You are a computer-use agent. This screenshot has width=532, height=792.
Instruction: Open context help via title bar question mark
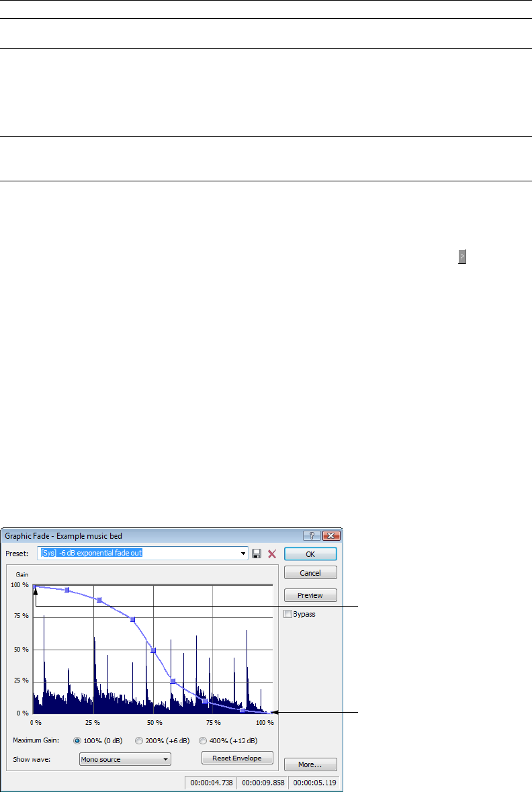click(x=312, y=535)
